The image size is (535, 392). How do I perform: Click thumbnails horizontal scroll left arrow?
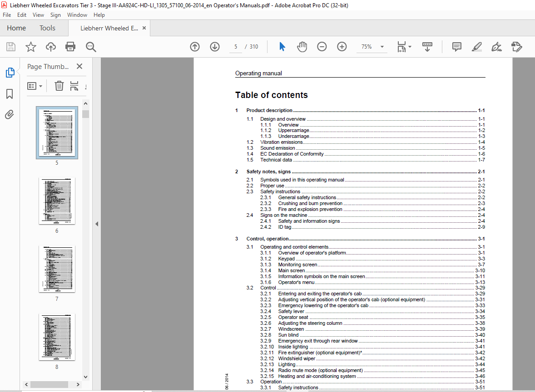point(26,384)
